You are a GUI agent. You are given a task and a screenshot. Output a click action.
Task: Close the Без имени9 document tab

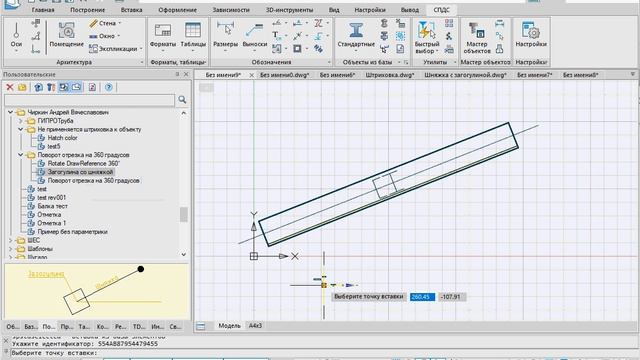[x=251, y=75]
